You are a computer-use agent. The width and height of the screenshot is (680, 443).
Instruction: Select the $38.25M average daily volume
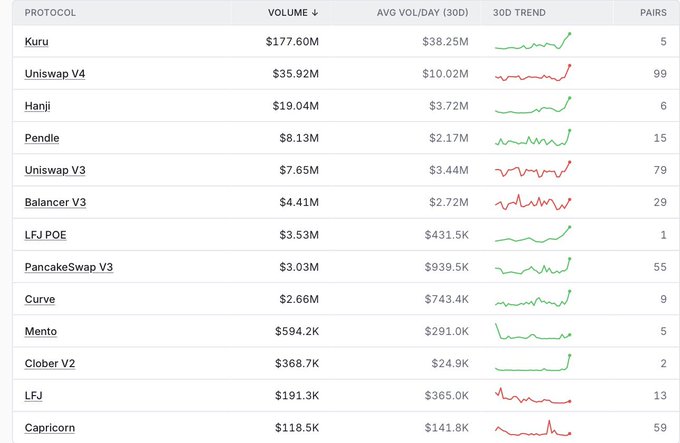click(x=445, y=42)
